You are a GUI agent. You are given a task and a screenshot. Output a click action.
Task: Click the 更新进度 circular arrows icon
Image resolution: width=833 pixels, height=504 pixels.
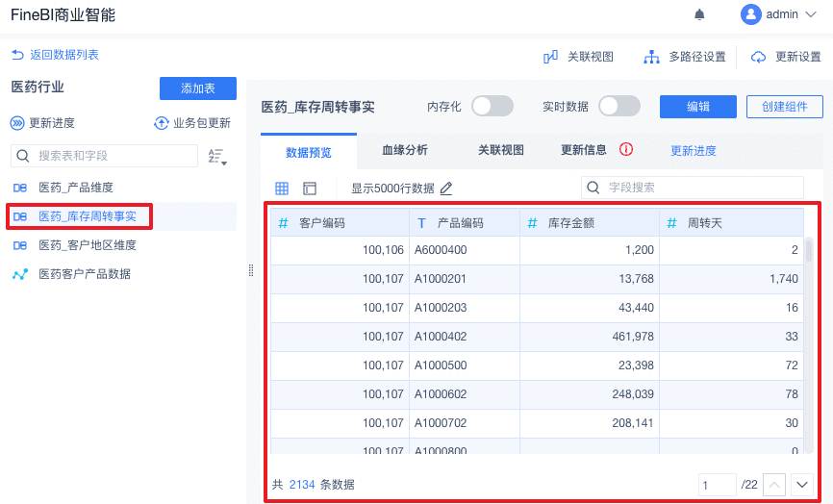click(x=17, y=123)
